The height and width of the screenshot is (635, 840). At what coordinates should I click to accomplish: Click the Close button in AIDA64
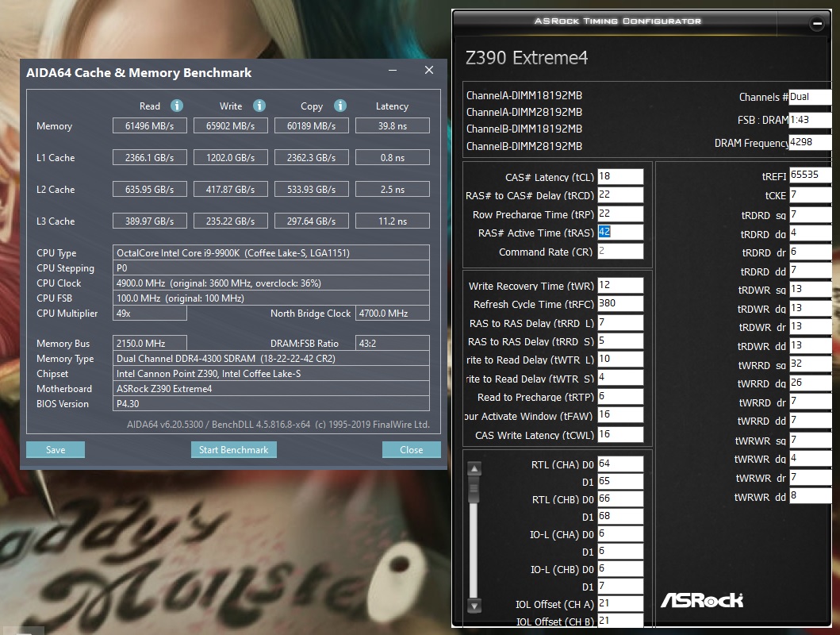(x=412, y=449)
